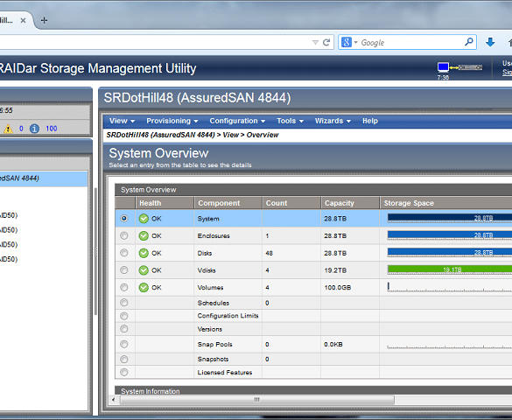Open the address bar history dropdown arrow
Image resolution: width=512 pixels, height=420 pixels.
point(315,42)
